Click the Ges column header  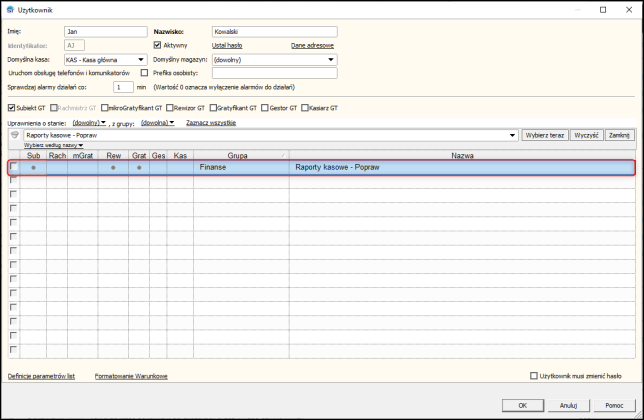[158, 156]
